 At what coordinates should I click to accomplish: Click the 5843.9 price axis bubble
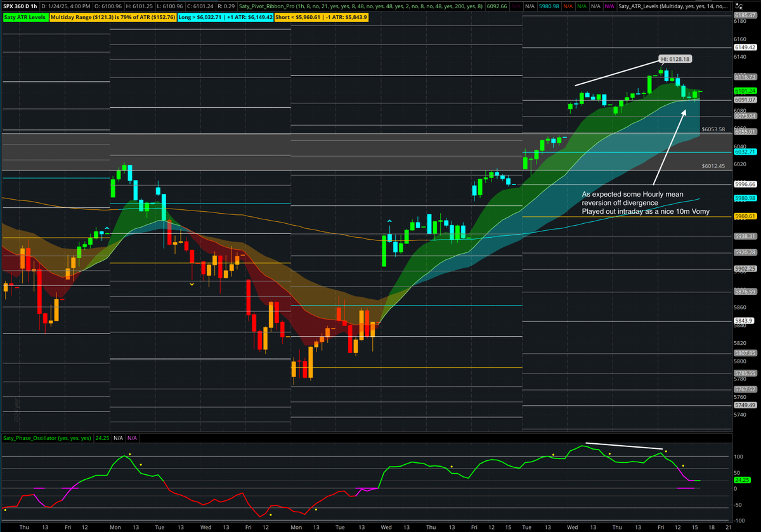point(745,321)
